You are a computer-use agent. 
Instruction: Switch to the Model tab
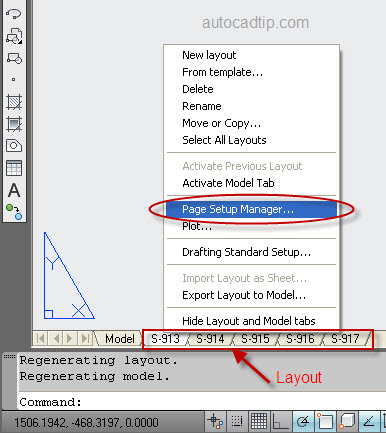tap(120, 339)
